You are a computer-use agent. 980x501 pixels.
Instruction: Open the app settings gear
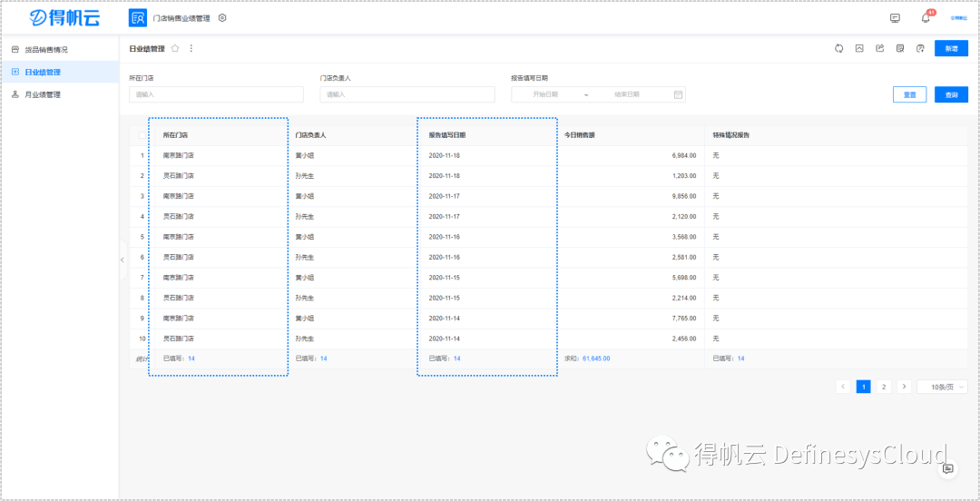point(222,18)
